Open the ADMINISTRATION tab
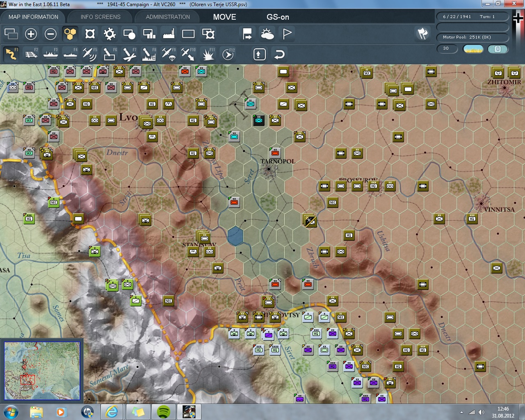This screenshot has height=420, width=525. (x=168, y=17)
